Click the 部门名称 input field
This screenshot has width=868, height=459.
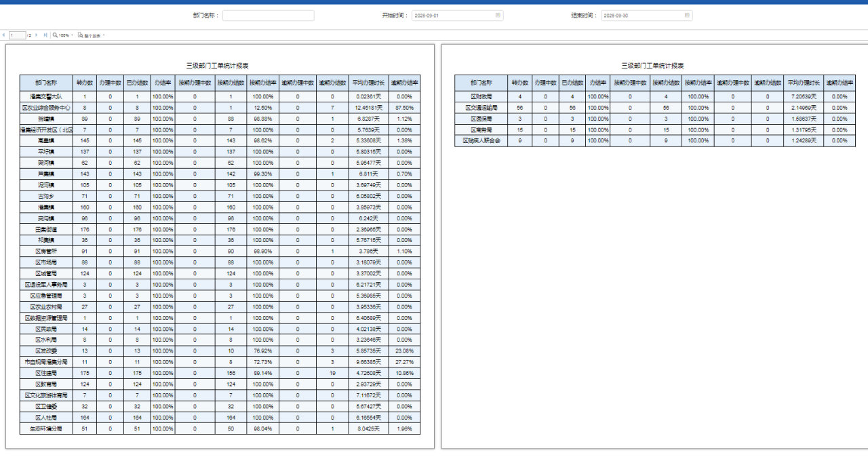(268, 15)
